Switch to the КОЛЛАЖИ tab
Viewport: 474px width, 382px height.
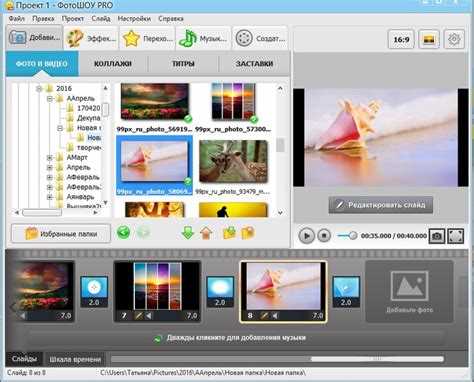[113, 63]
